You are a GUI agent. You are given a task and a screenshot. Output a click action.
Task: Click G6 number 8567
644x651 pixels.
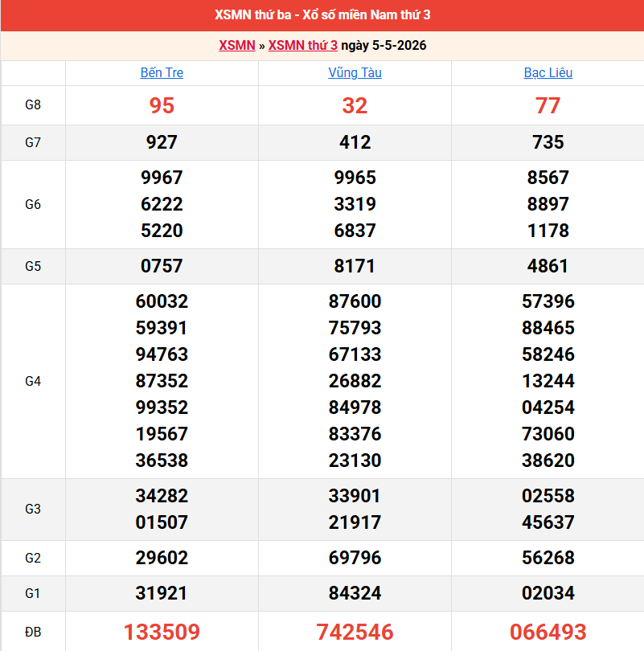pyautogui.click(x=548, y=178)
